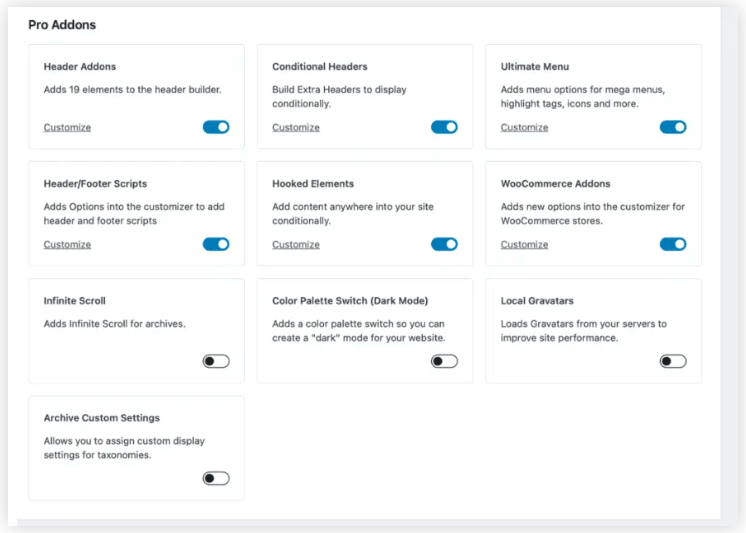Toggle off the Ultimate Menu addon
This screenshot has height=533, width=746.
click(673, 127)
